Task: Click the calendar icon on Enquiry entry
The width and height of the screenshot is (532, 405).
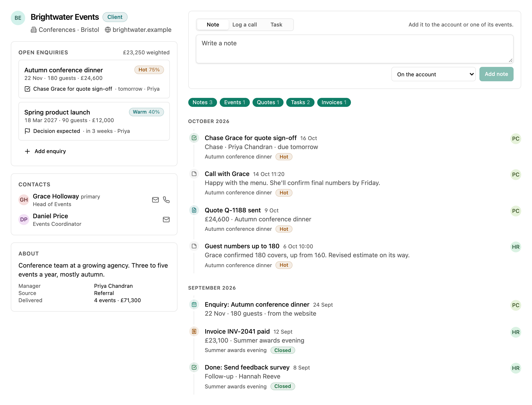Action: [194, 305]
